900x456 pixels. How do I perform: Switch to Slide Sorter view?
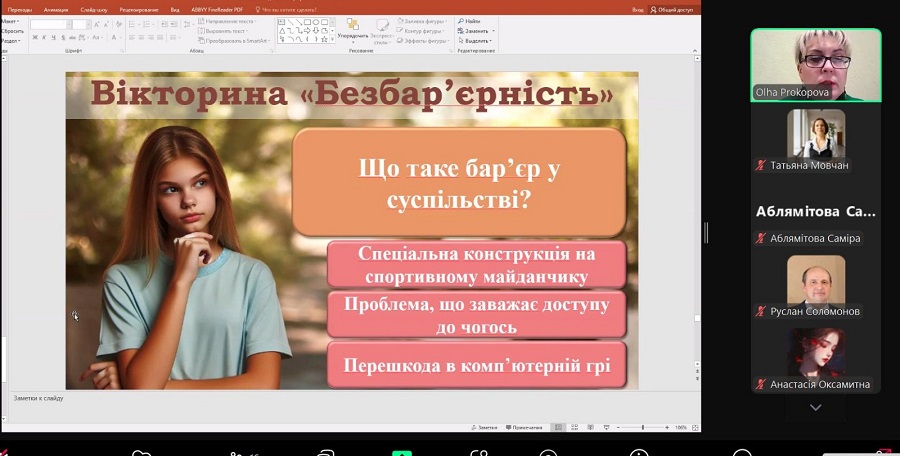coord(574,427)
